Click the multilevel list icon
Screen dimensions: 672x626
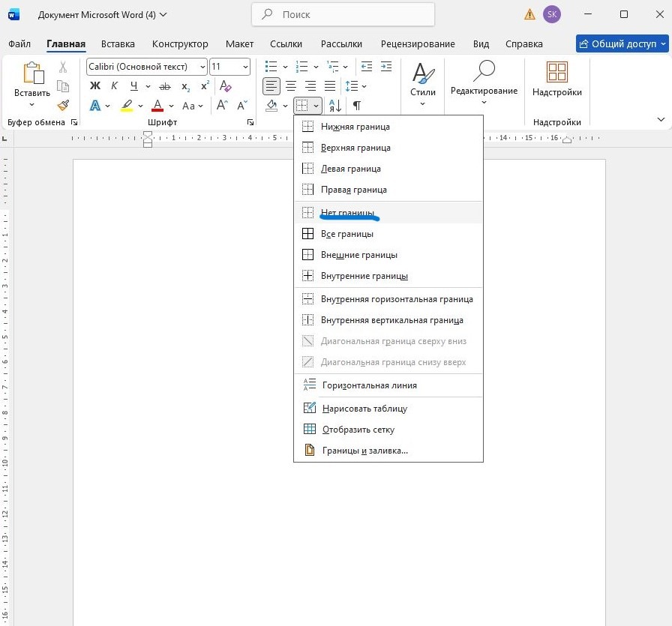coord(332,67)
